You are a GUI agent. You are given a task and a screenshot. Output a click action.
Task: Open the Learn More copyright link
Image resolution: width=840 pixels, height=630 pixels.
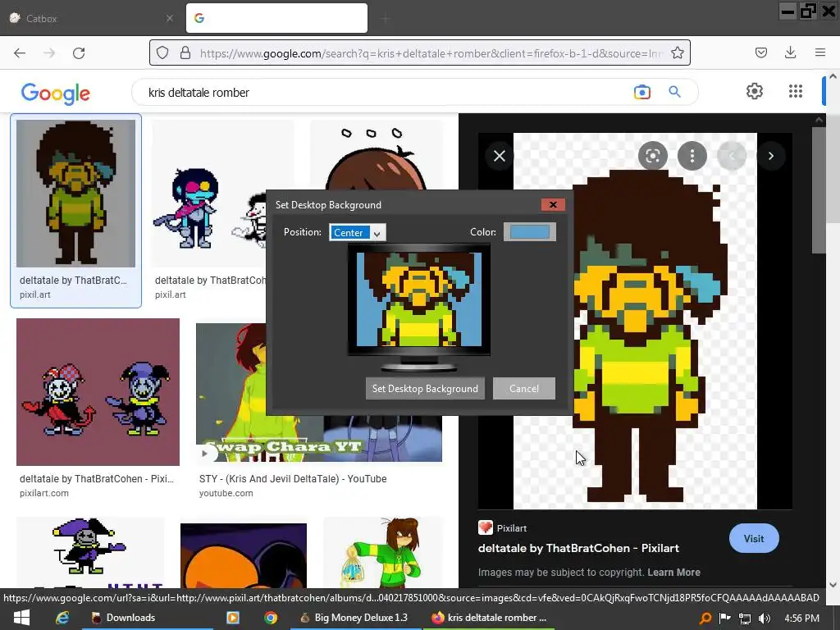pos(673,572)
